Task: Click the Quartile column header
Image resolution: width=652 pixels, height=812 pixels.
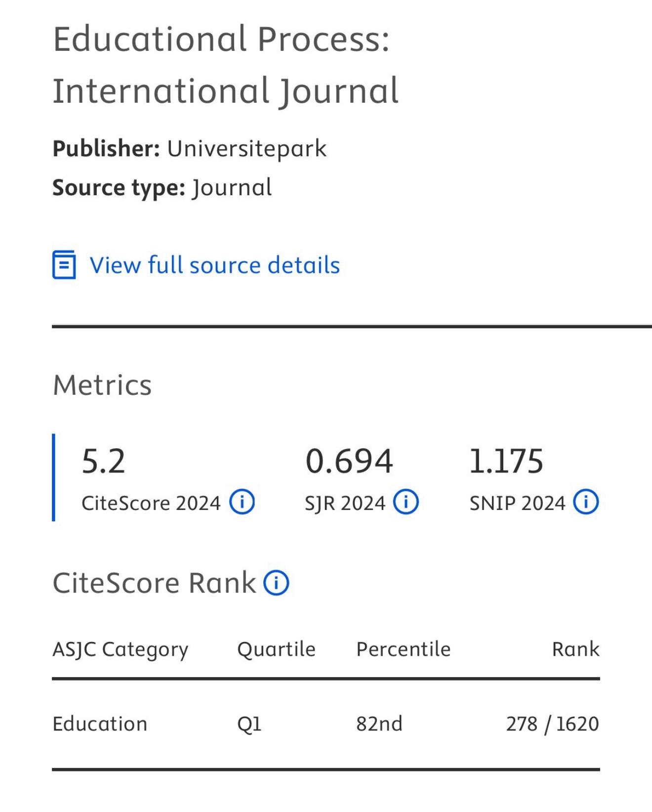Action: coord(276,649)
